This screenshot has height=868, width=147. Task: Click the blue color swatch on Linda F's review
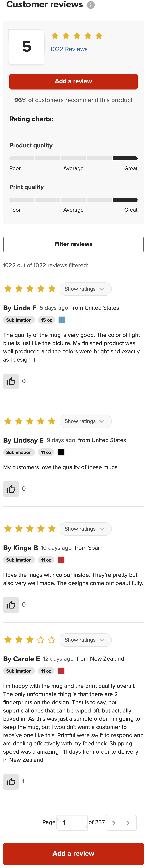61,320
